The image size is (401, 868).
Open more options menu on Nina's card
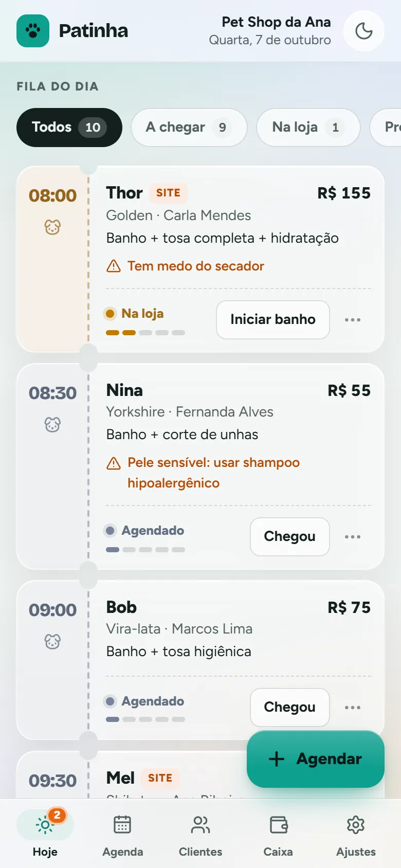353,537
